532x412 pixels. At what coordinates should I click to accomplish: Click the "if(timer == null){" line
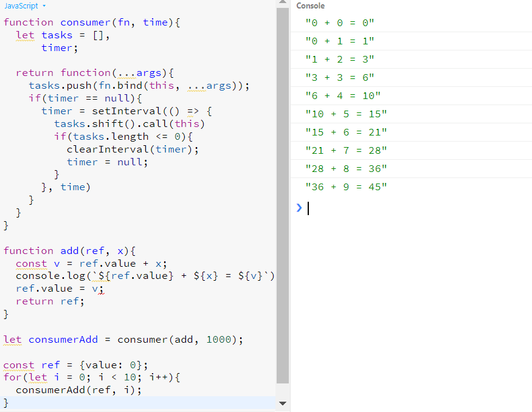click(x=86, y=98)
